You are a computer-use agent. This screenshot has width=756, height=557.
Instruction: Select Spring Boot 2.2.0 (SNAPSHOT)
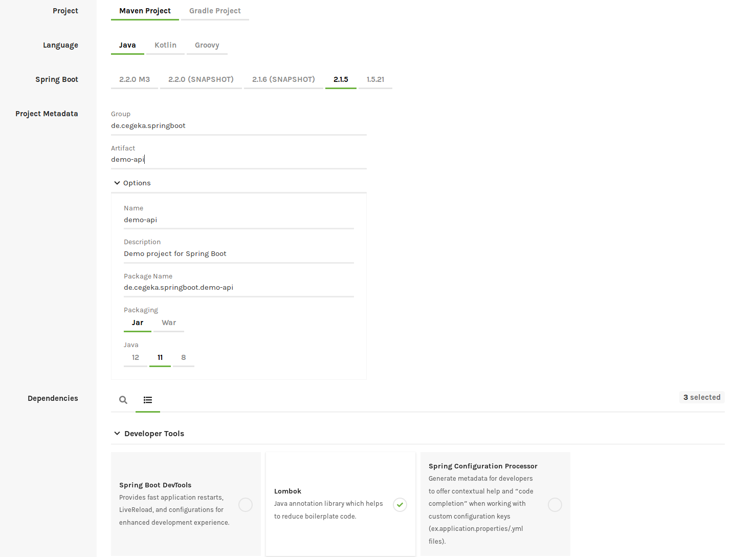click(x=201, y=79)
